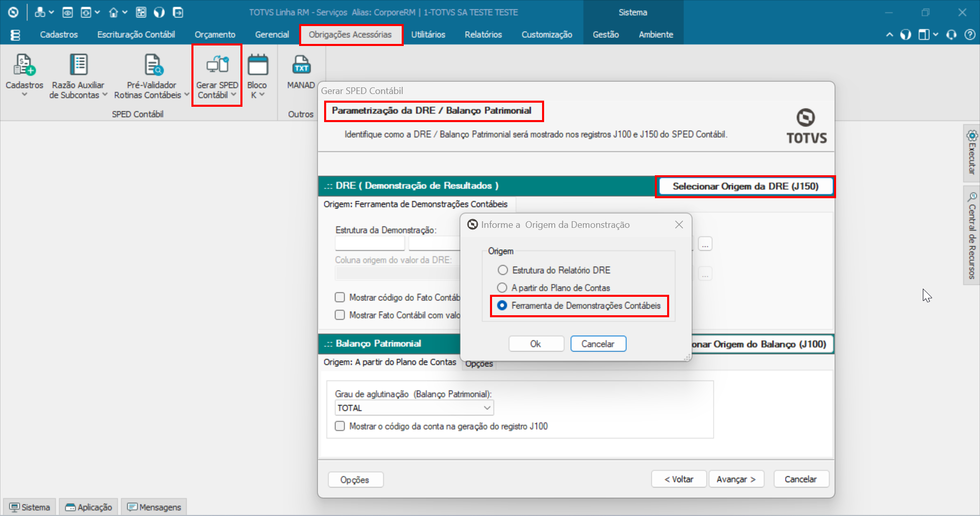Click the Pré-Validador Rotinas Contábeis icon
The image size is (980, 516).
click(153, 65)
